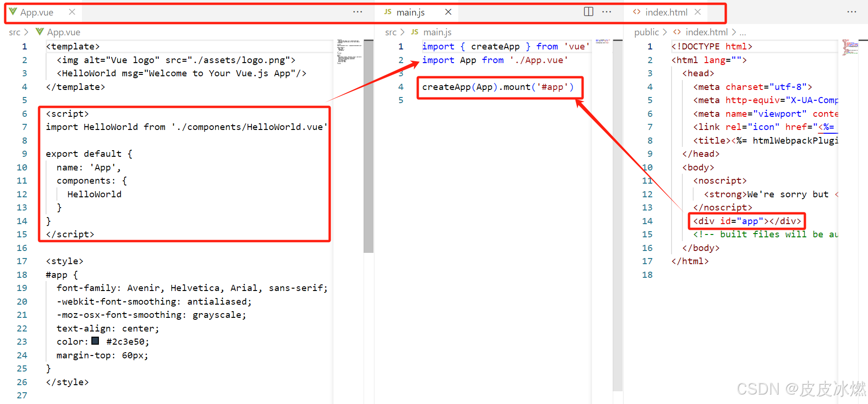Viewport: 868px width, 404px height.
Task: Click '<!DOCTYPE html>' in index.html
Action: (712, 46)
